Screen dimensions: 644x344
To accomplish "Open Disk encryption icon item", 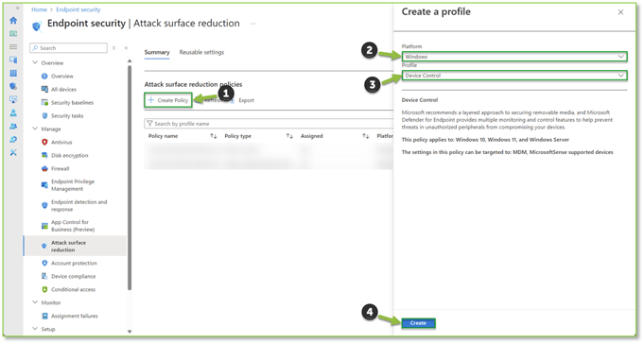I will [x=44, y=155].
